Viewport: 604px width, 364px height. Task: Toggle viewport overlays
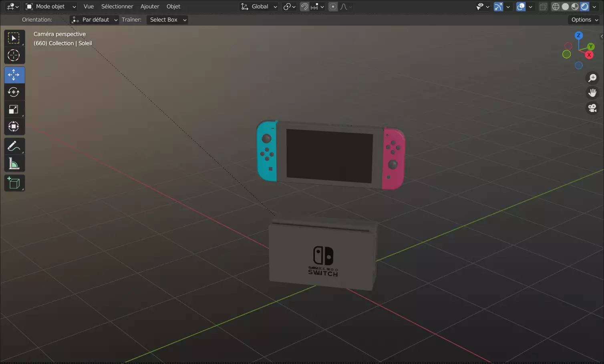521,7
